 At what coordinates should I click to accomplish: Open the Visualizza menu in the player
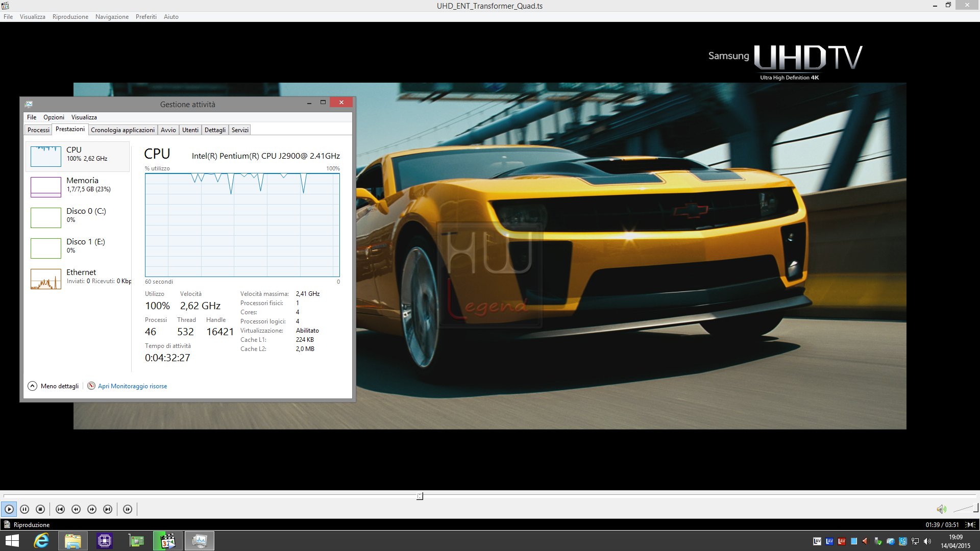coord(32,17)
